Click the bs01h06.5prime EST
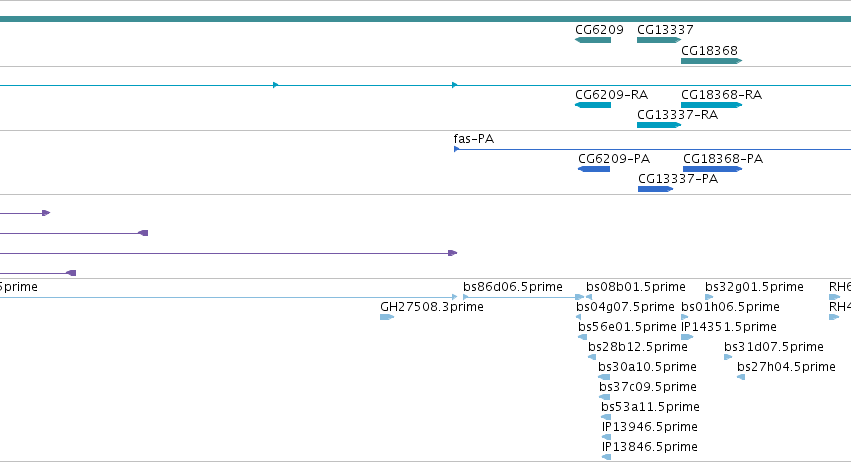Viewport: 851px width, 462px height. pyautogui.click(x=684, y=317)
